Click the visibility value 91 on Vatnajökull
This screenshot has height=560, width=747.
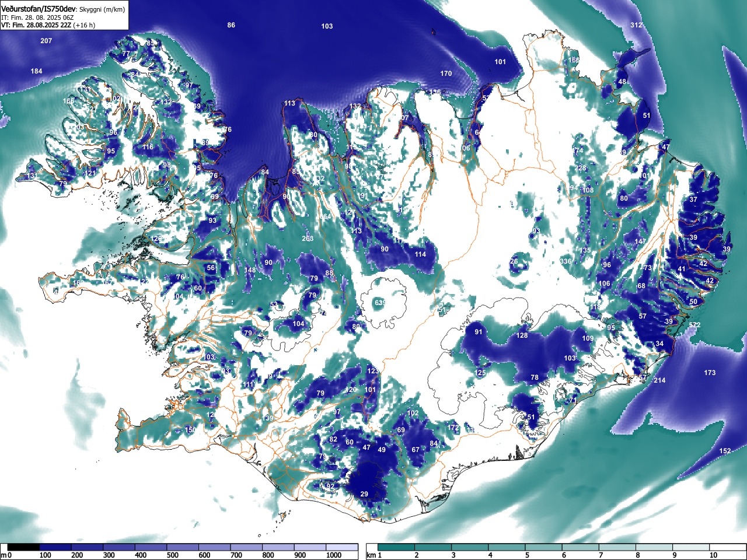click(479, 332)
